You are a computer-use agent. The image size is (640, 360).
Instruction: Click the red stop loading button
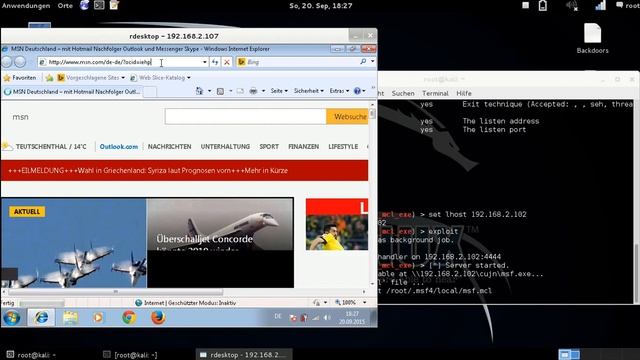pyautogui.click(x=227, y=62)
